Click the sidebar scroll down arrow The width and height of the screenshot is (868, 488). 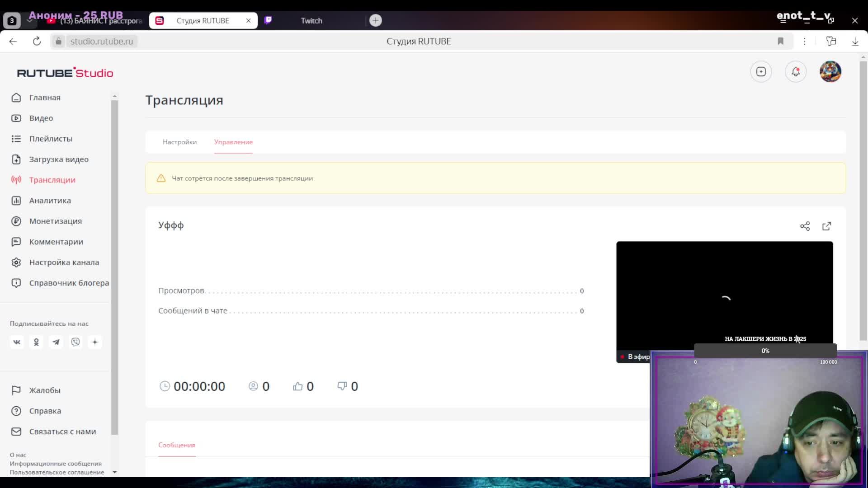(114, 472)
